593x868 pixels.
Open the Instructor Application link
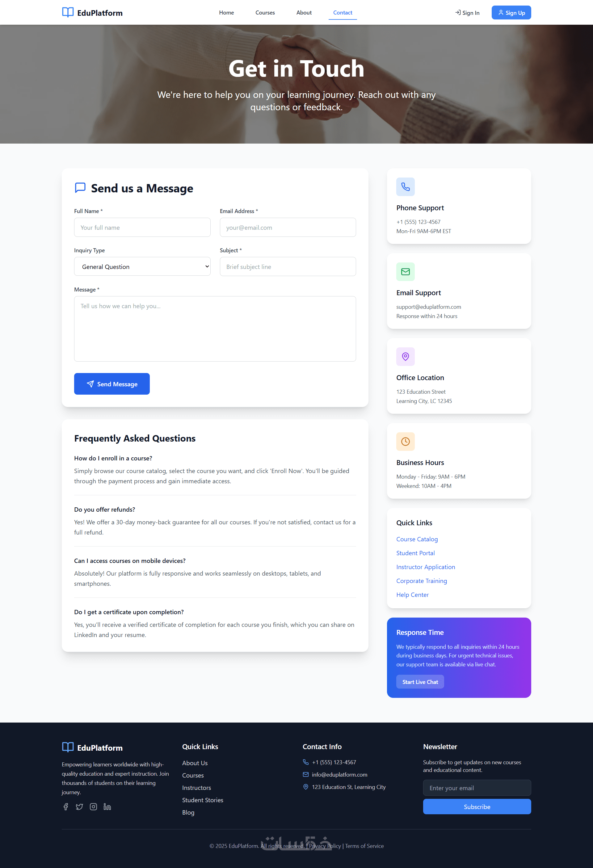(426, 567)
